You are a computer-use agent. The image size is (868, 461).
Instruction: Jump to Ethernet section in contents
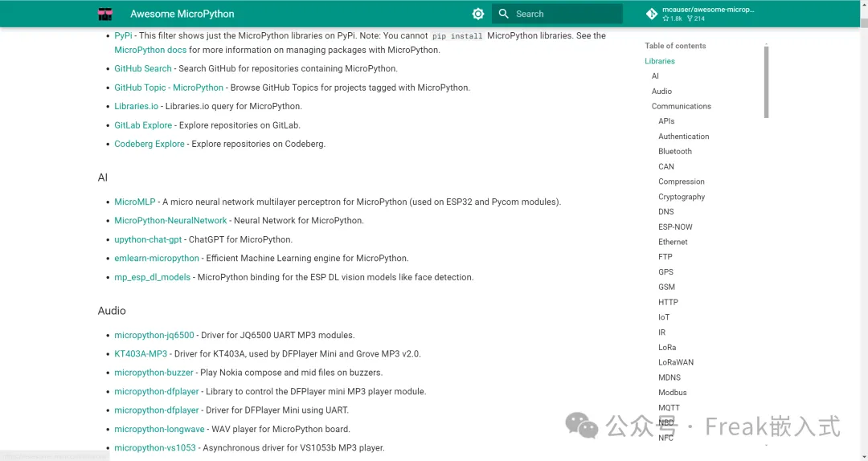coord(673,242)
